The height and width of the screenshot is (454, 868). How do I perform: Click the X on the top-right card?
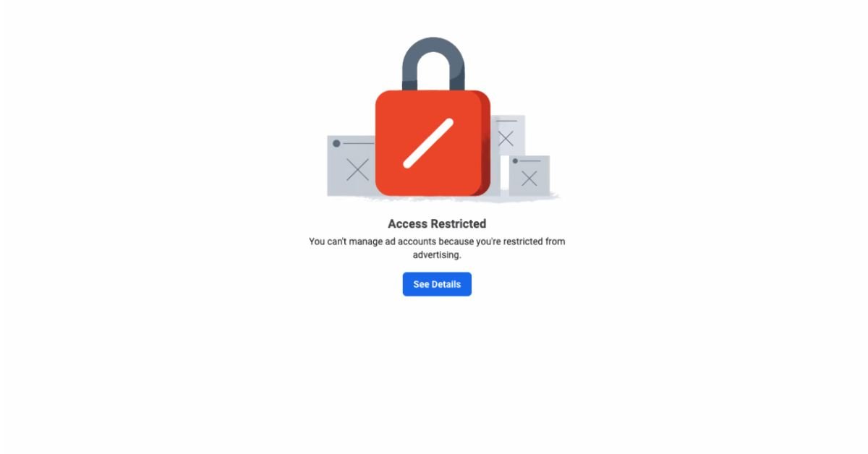pos(506,139)
